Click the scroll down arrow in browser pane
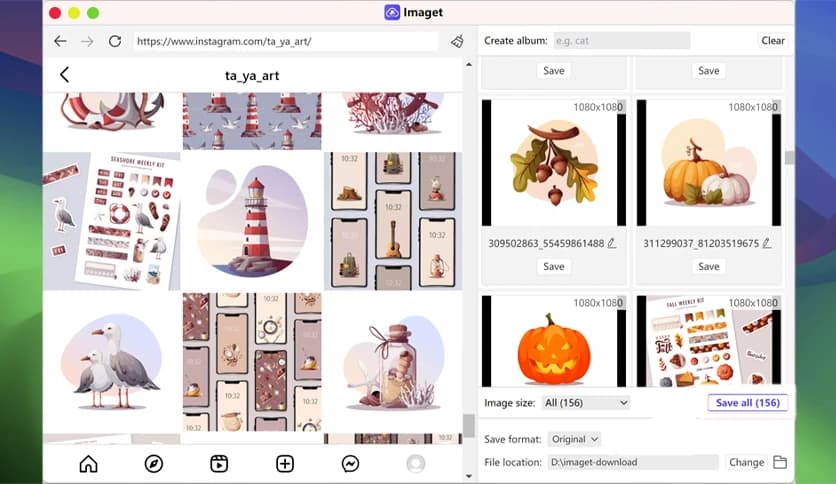 [469, 476]
